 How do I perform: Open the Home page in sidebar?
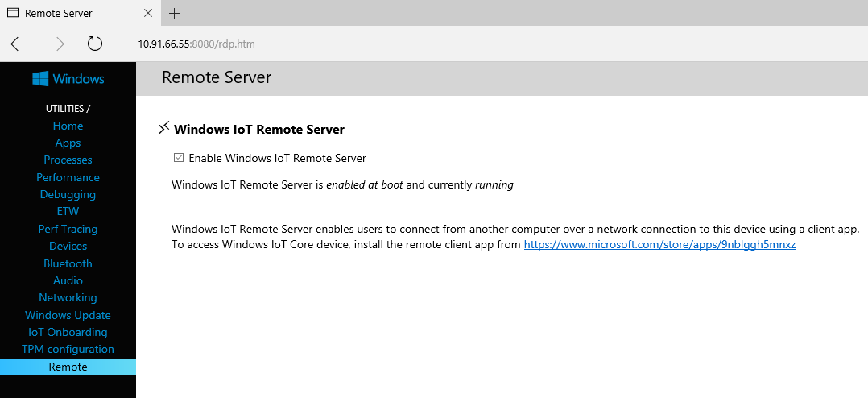click(x=68, y=126)
